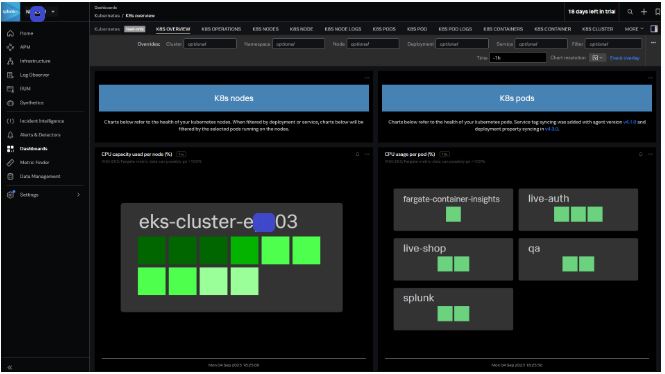Screen dimensions: 665x374
Task: Click the live-shop pod group label
Action: tap(424, 248)
